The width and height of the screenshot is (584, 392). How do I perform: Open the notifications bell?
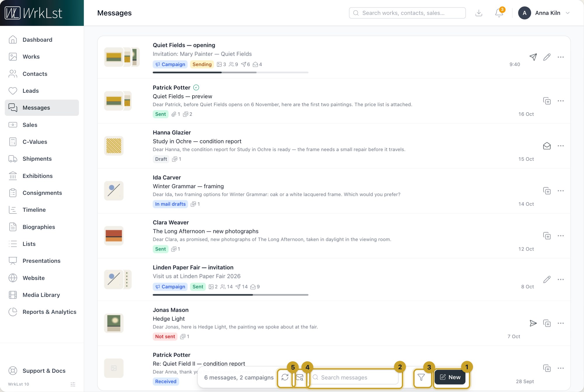499,13
